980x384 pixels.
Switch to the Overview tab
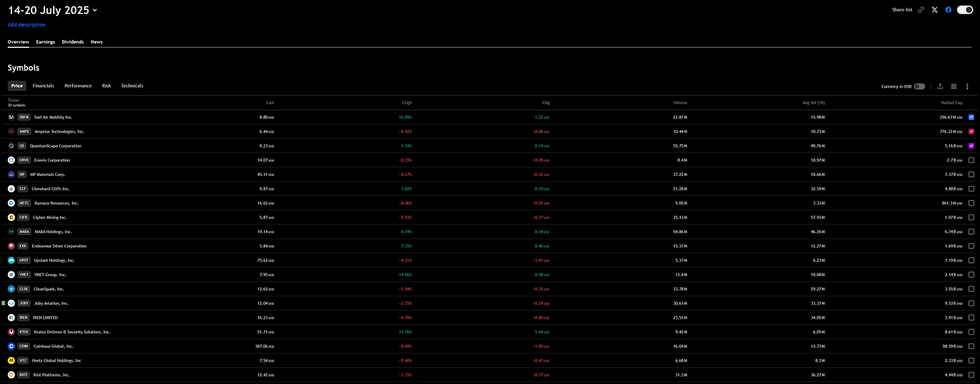click(x=18, y=42)
